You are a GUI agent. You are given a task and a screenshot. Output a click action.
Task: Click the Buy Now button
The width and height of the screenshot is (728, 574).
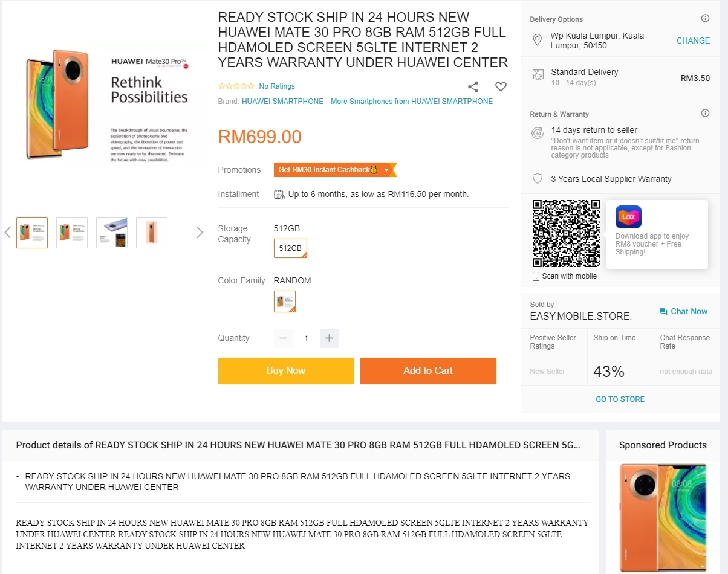(286, 371)
